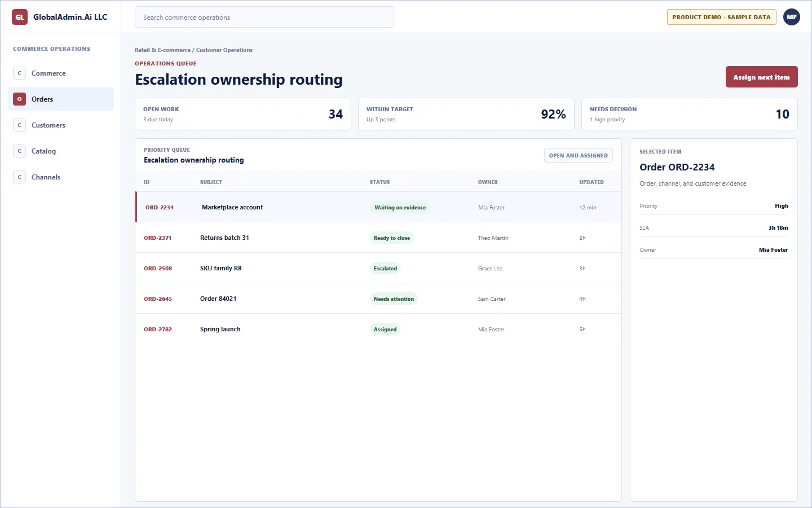Go to the Customers section
The width and height of the screenshot is (812, 508).
click(60, 125)
